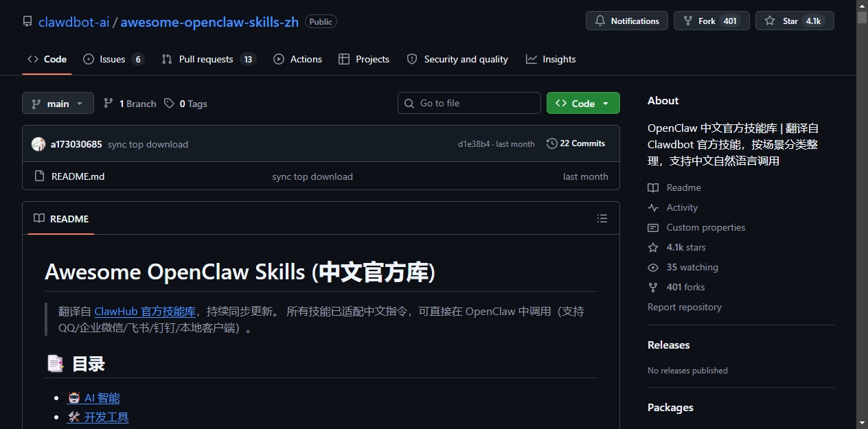Click the Fork count 401
Screen dimensions: 868x429
730,21
